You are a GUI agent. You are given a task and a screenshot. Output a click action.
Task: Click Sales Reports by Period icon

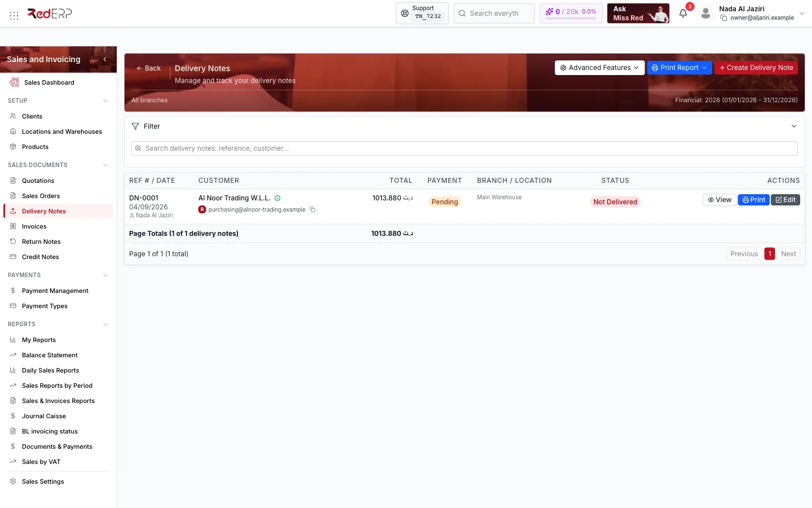pyautogui.click(x=13, y=386)
